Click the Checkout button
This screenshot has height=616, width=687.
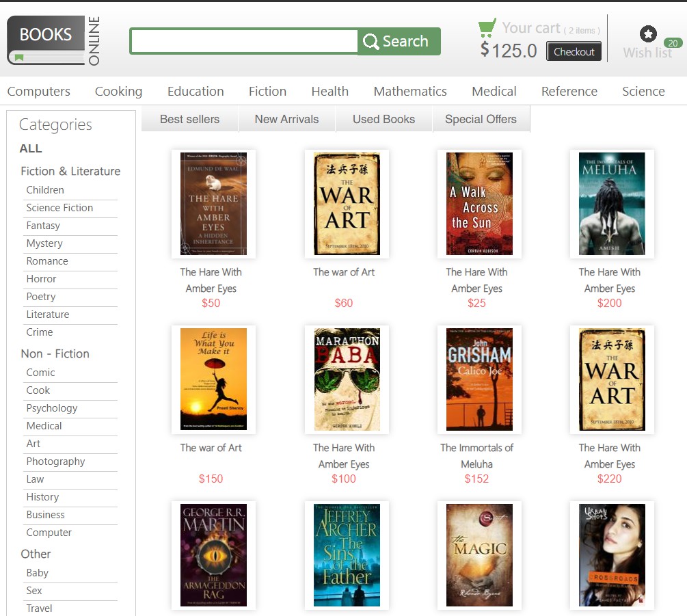tap(574, 52)
